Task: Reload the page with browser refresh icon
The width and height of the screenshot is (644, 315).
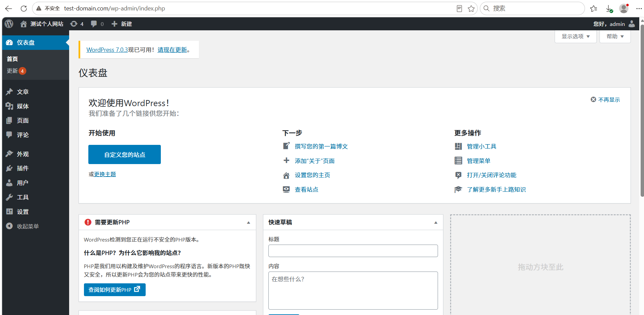Action: point(24,8)
